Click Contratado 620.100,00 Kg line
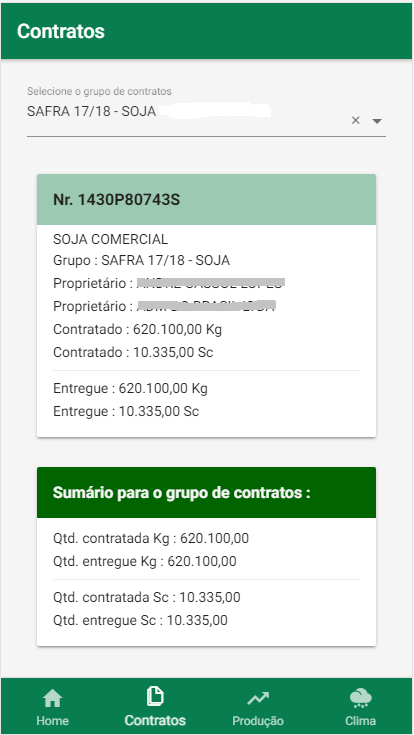 point(137,330)
